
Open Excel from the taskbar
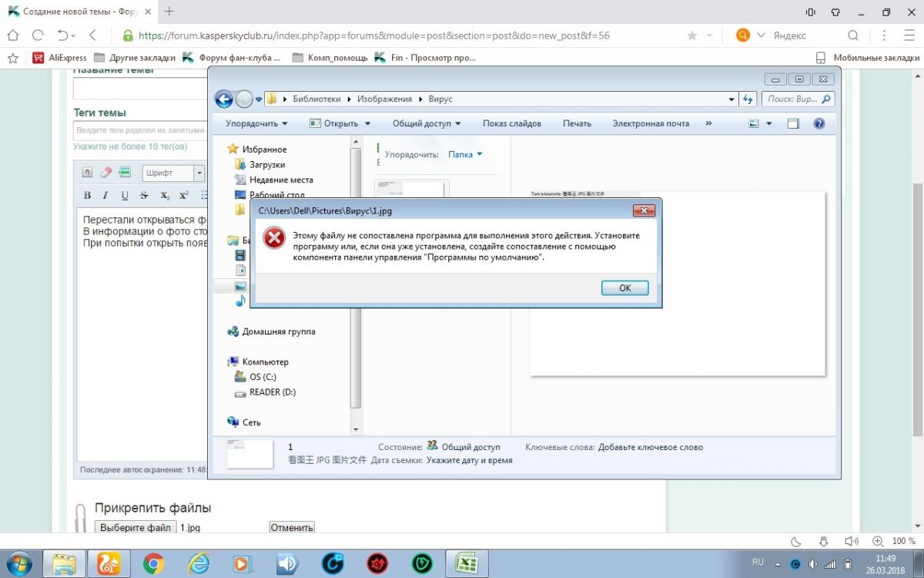coord(466,564)
